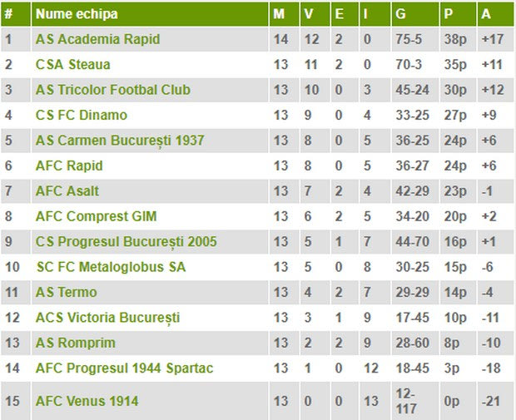Screen dimensions: 516x420
Task: Click the AS Romprim team name
Action: [76, 343]
